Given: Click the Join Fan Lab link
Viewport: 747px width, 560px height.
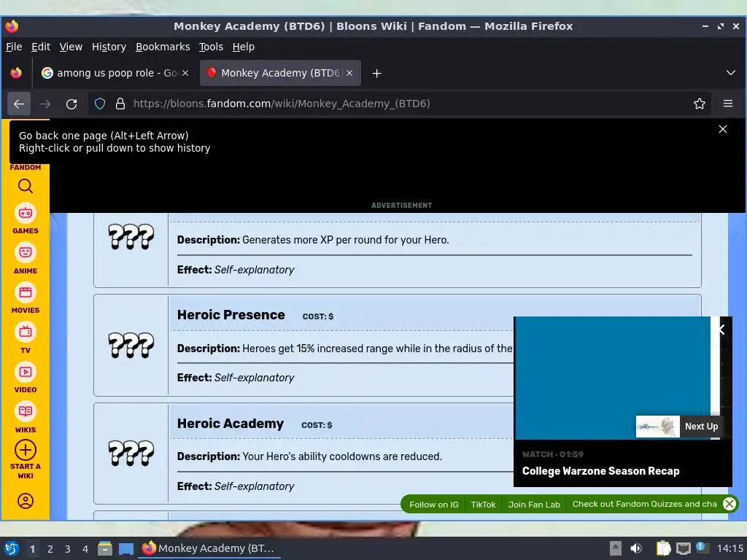Looking at the screenshot, I should 533,505.
